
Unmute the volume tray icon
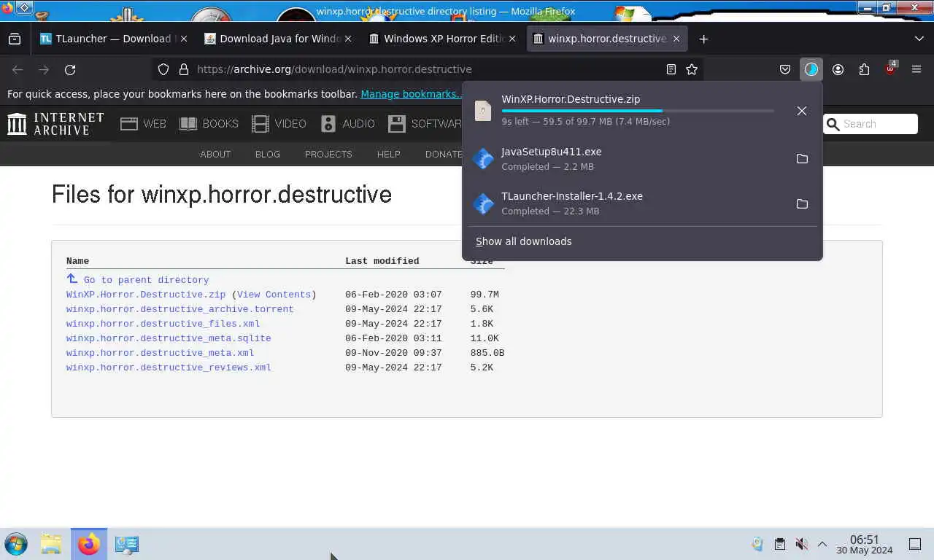coord(801,544)
